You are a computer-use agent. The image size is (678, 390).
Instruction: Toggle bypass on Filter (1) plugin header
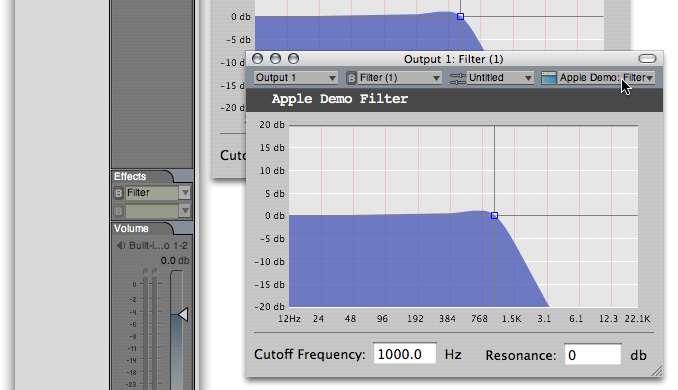click(351, 78)
